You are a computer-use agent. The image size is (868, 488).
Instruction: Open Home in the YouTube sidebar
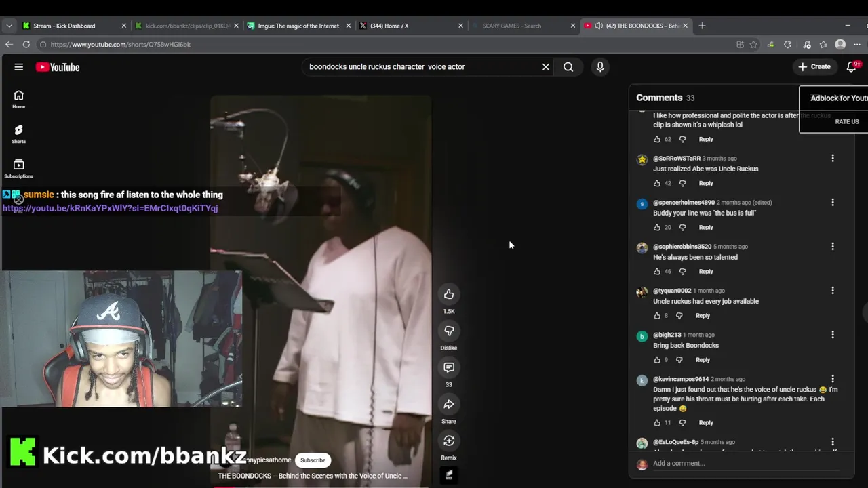19,99
